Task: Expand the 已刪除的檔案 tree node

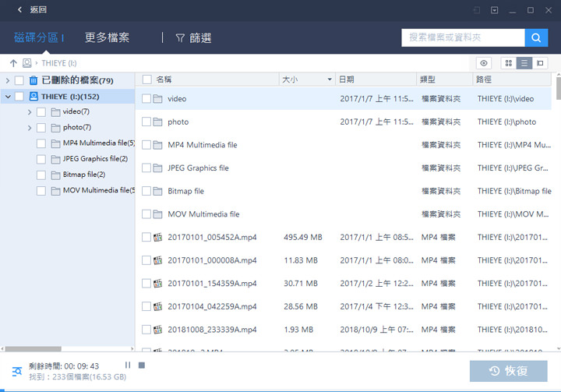Action: tap(7, 80)
